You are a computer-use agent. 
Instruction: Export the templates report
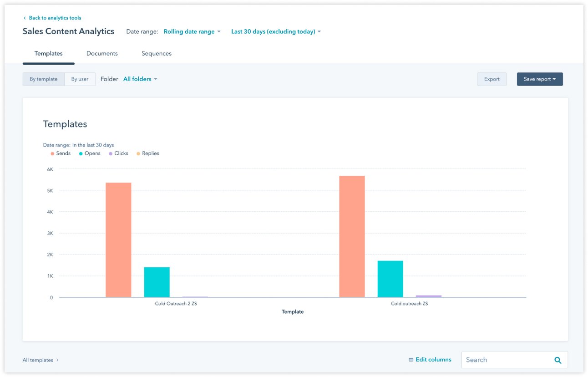[492, 79]
